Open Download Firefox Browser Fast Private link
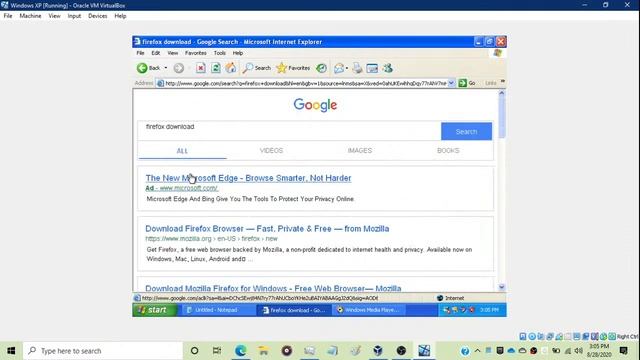640x360 pixels. click(x=267, y=229)
